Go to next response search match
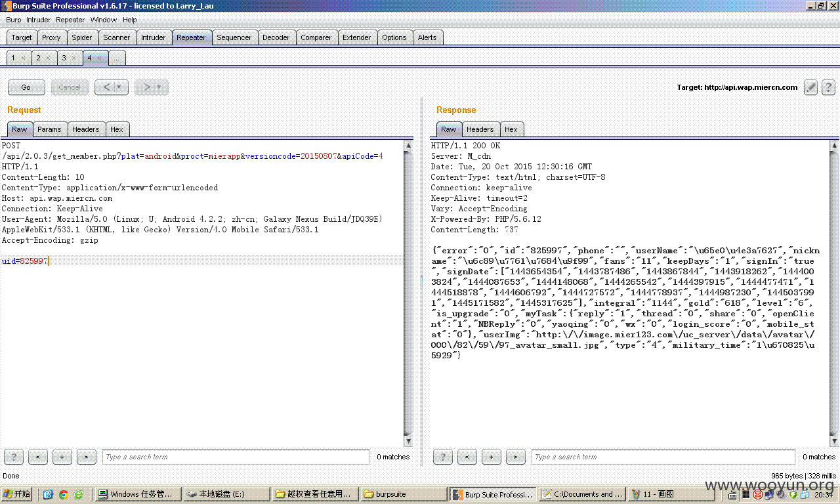840x504 pixels. 516,457
